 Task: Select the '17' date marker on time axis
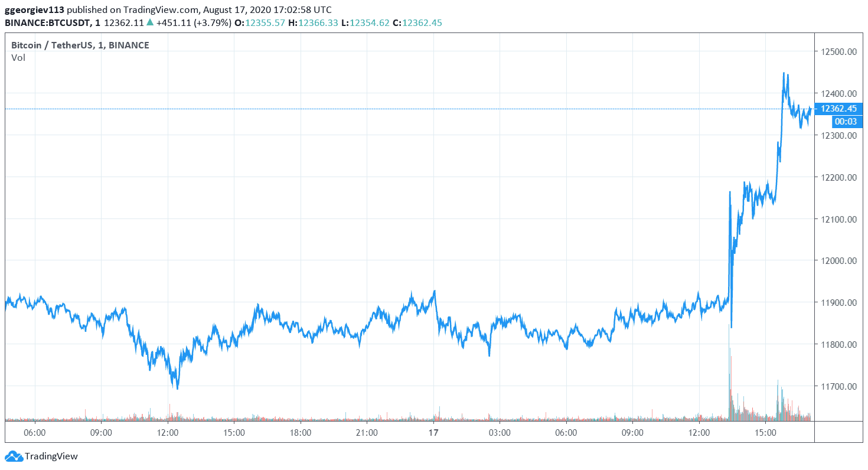433,432
